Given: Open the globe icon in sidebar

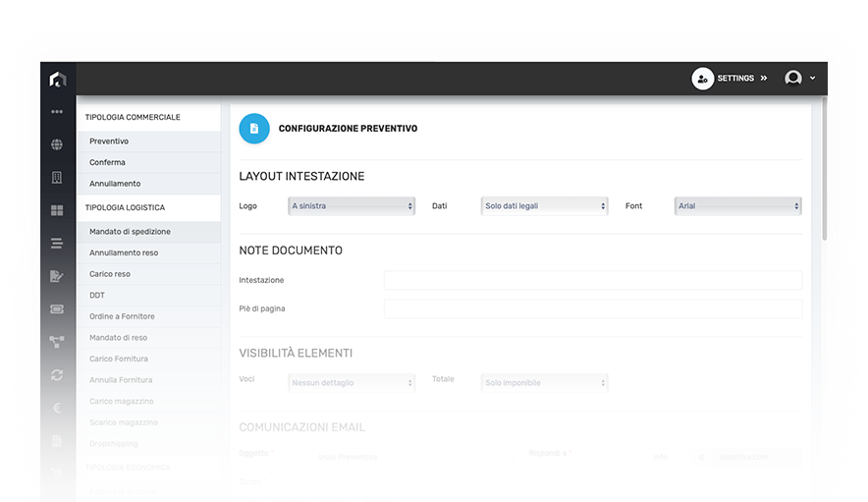Looking at the screenshot, I should 57,144.
